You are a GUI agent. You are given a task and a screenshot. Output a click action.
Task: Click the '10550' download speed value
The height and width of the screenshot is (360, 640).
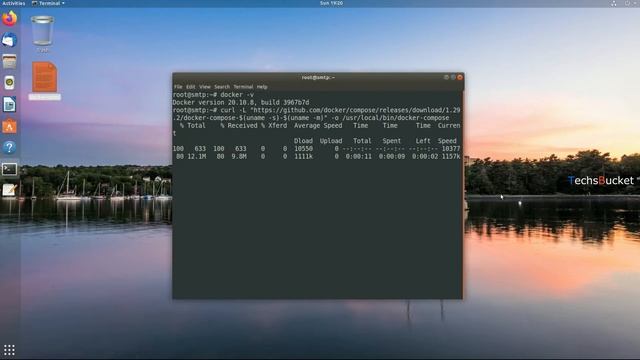coord(303,149)
